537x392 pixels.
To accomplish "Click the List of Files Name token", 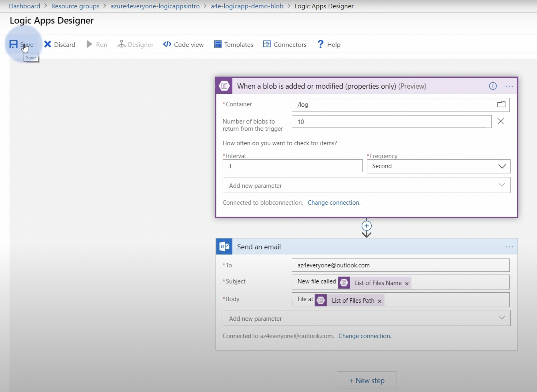I will (375, 283).
